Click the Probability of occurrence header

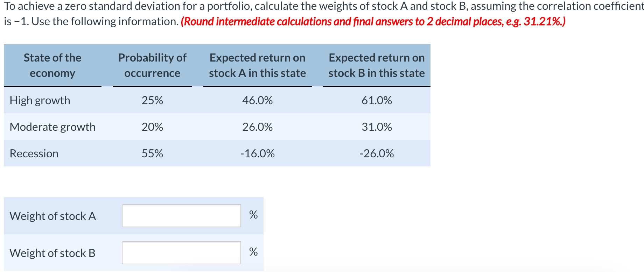point(151,65)
